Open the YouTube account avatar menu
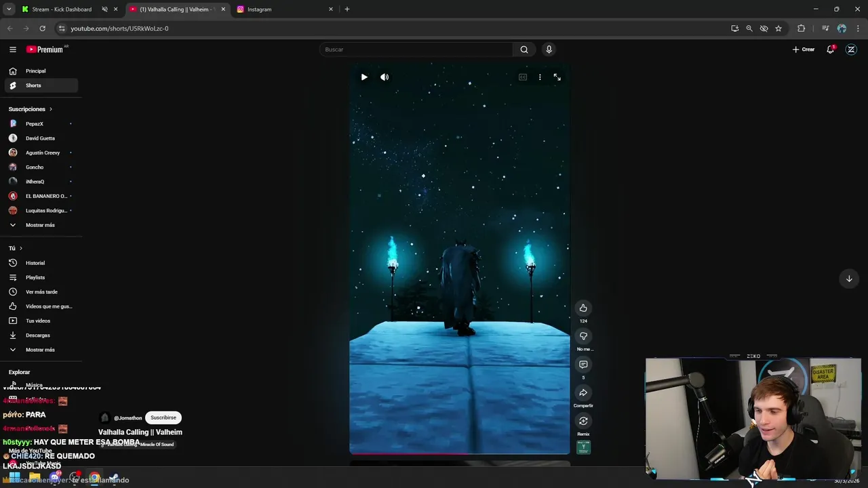The image size is (868, 488). click(x=851, y=49)
